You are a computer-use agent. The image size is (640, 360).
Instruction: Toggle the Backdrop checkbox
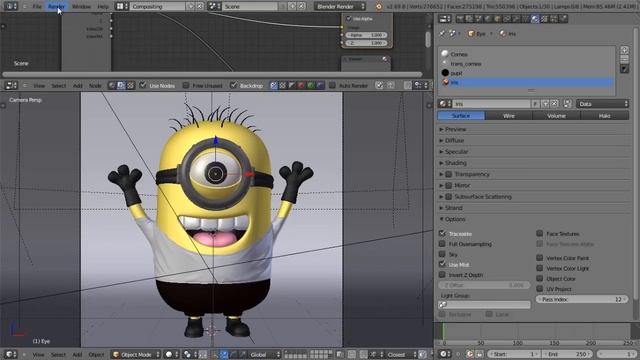pyautogui.click(x=233, y=85)
